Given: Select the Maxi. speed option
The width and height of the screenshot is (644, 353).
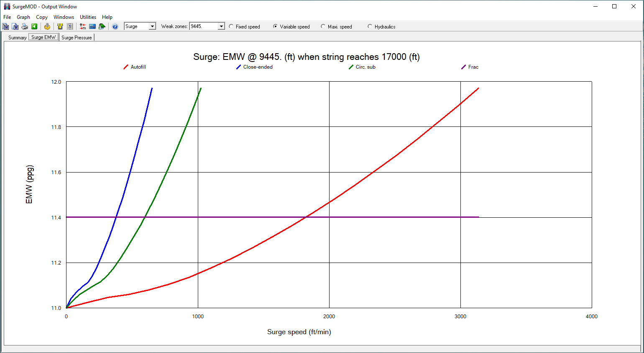Looking at the screenshot, I should (323, 26).
